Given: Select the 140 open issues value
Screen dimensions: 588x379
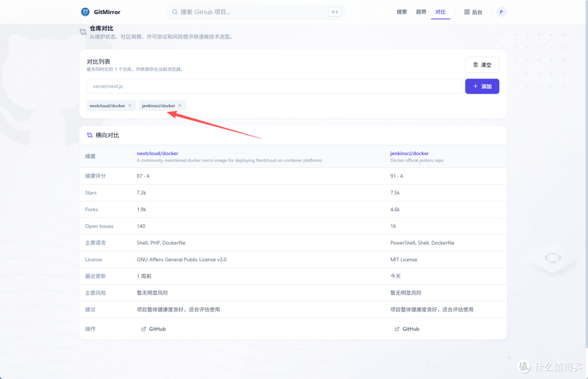Looking at the screenshot, I should (x=141, y=226).
